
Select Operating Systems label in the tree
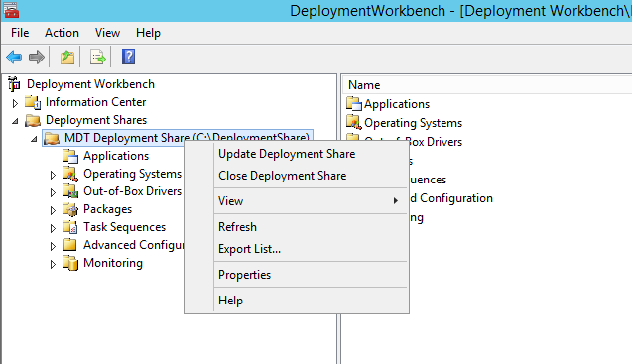click(x=133, y=174)
